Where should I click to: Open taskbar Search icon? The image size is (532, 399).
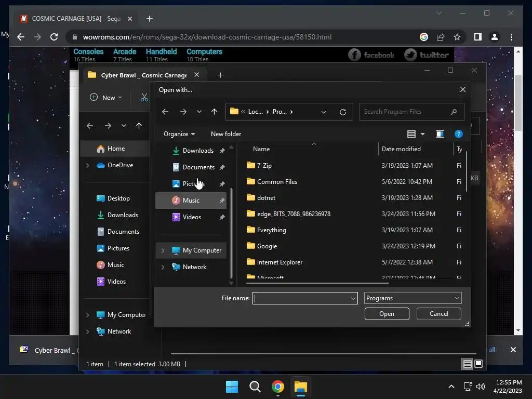255,387
